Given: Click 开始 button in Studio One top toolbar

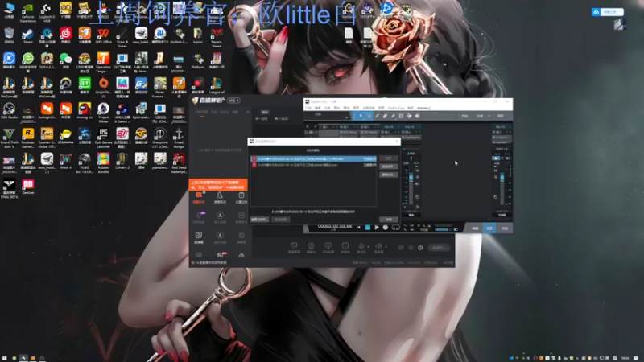Looking at the screenshot, I should pos(464,116).
